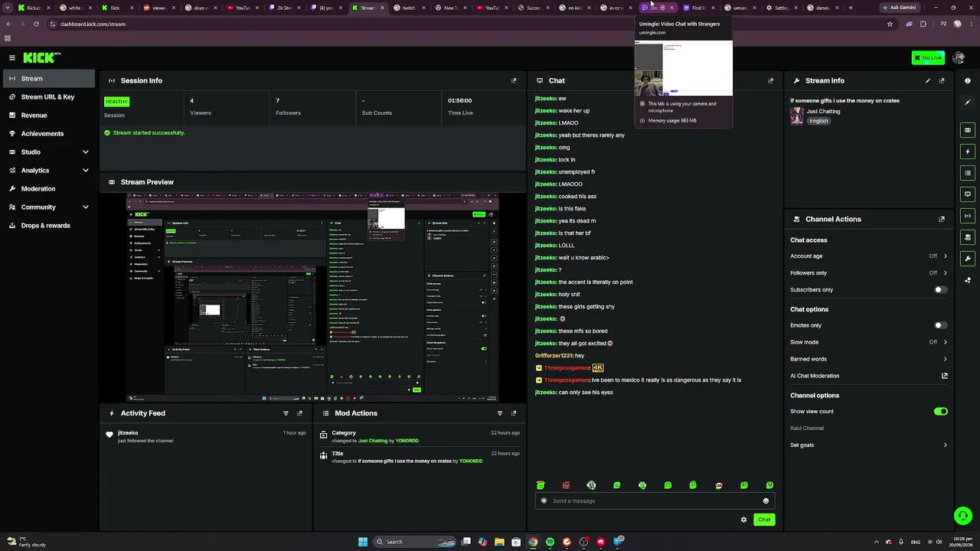The width and height of the screenshot is (980, 551).
Task: Toggle Emotes only chat switch
Action: [940, 325]
